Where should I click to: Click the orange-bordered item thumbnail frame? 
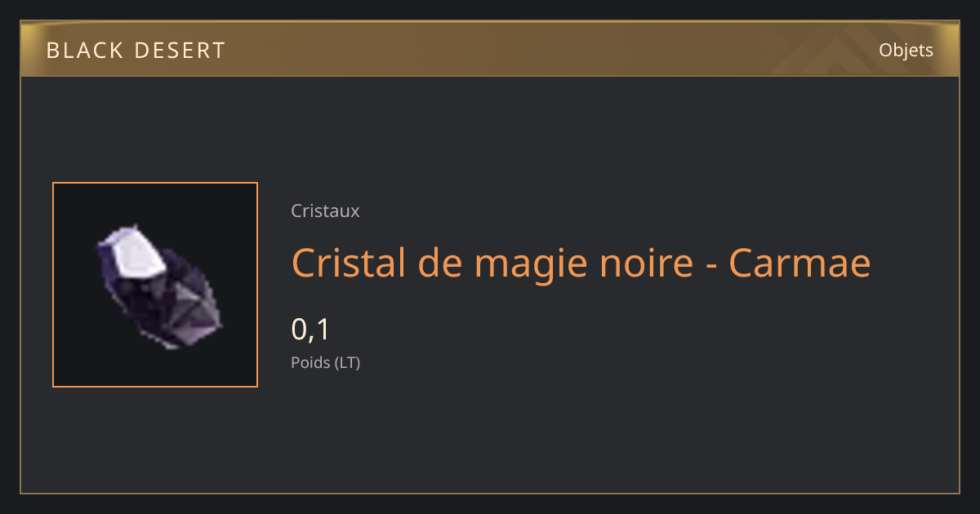tap(155, 285)
